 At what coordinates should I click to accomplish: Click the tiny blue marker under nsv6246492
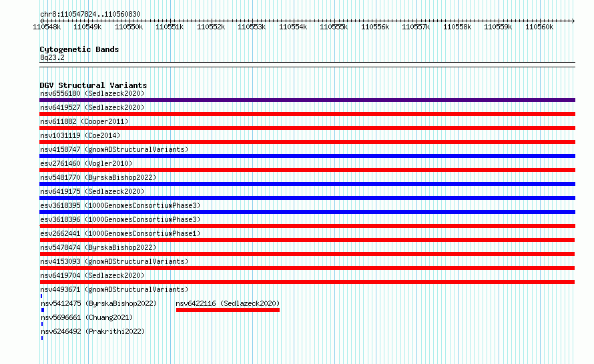click(41, 338)
